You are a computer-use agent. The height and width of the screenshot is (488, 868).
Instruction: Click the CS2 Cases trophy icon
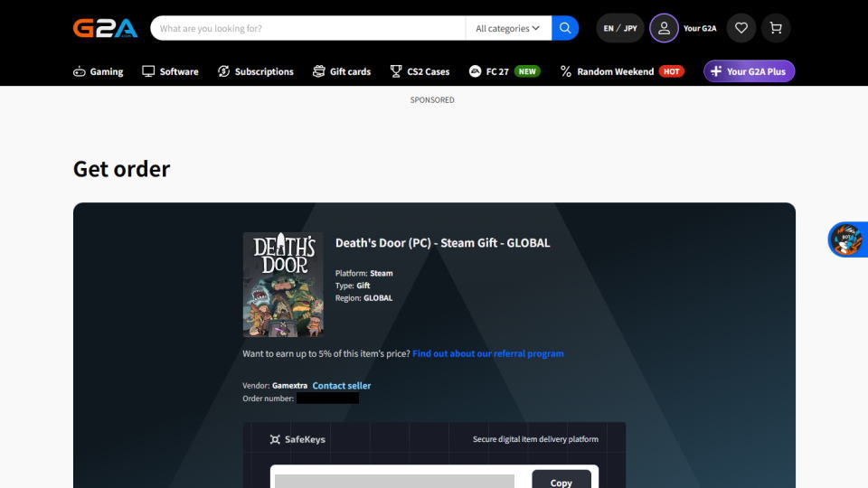pyautogui.click(x=396, y=71)
